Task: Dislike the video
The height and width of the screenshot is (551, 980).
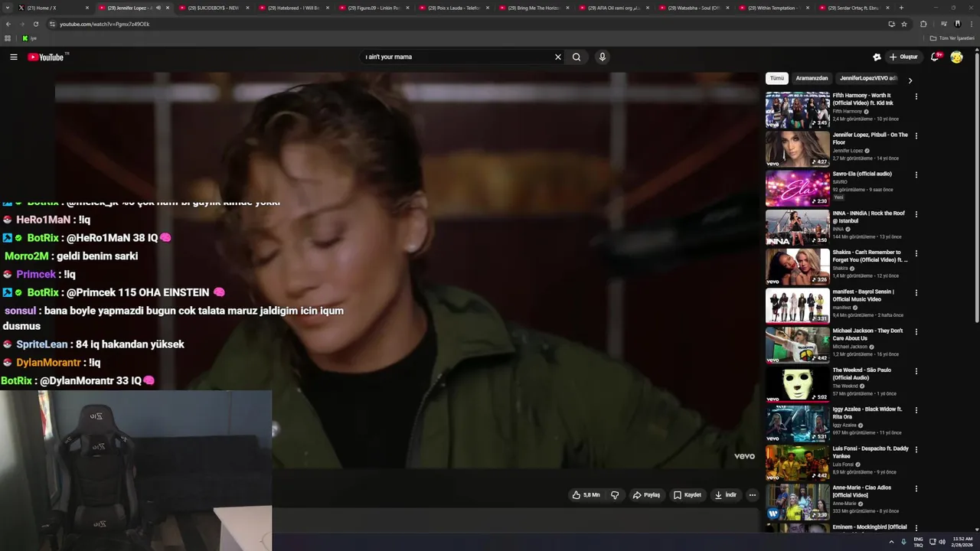Action: pyautogui.click(x=615, y=495)
